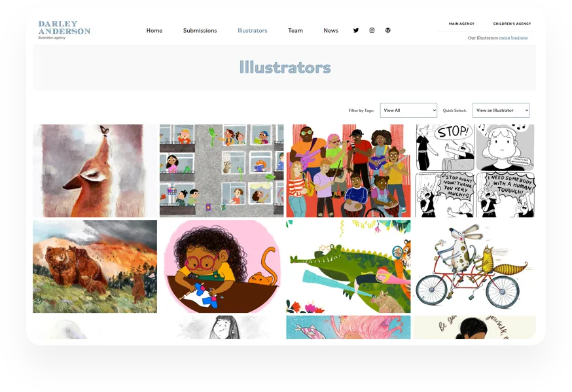Go to the Home menu item
572x392 pixels.
tap(154, 31)
